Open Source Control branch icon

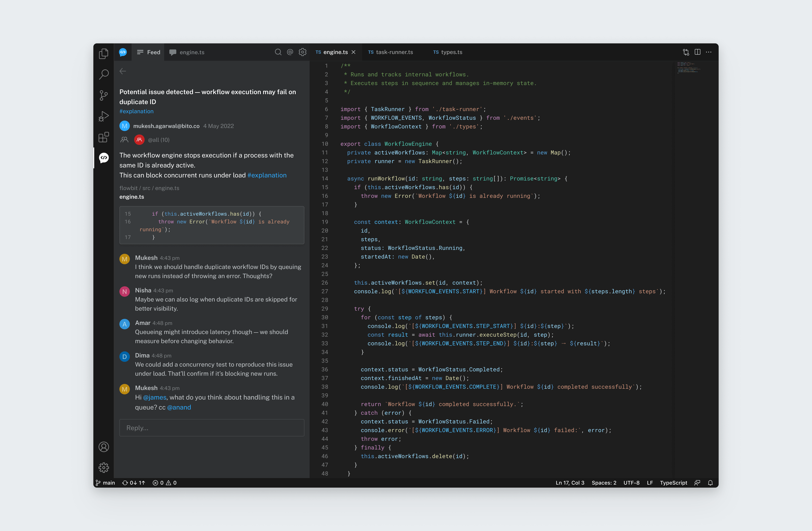pyautogui.click(x=104, y=95)
